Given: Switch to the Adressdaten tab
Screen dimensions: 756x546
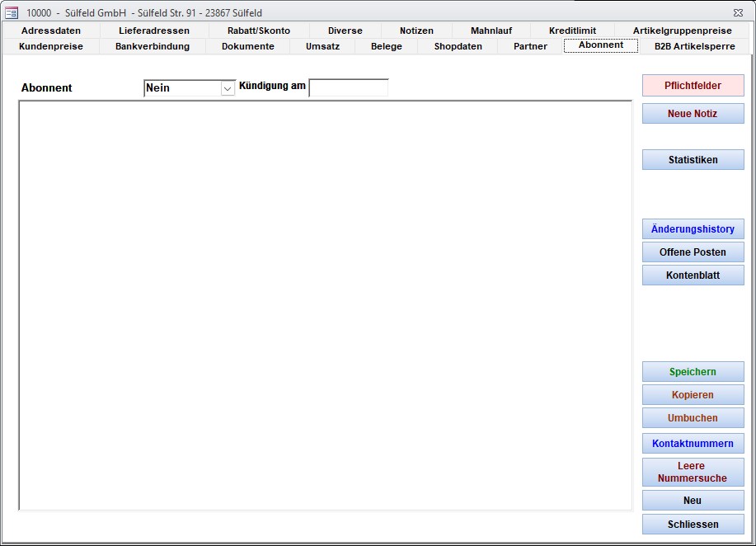Looking at the screenshot, I should [x=51, y=31].
